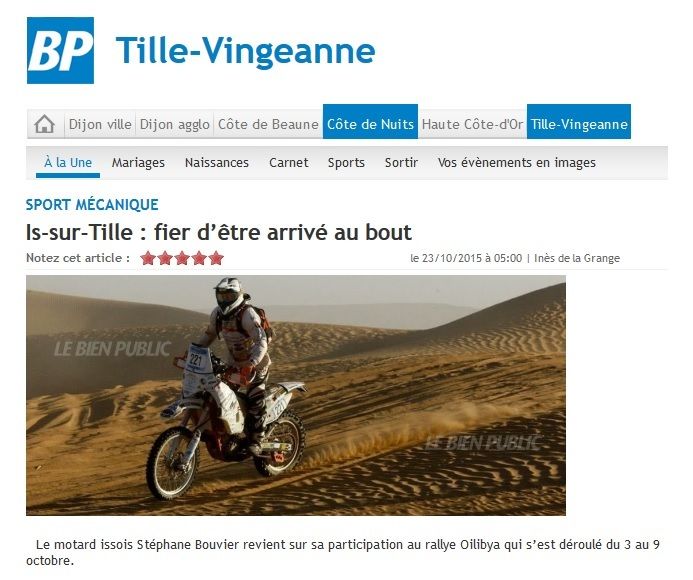693x580 pixels.
Task: Switch to Haute Côte-d'Or tab
Action: tap(472, 124)
